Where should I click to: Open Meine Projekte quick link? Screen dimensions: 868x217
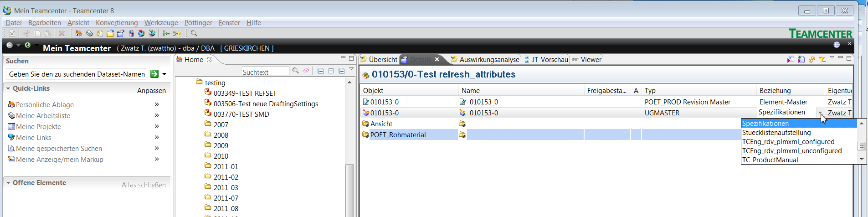click(x=38, y=127)
